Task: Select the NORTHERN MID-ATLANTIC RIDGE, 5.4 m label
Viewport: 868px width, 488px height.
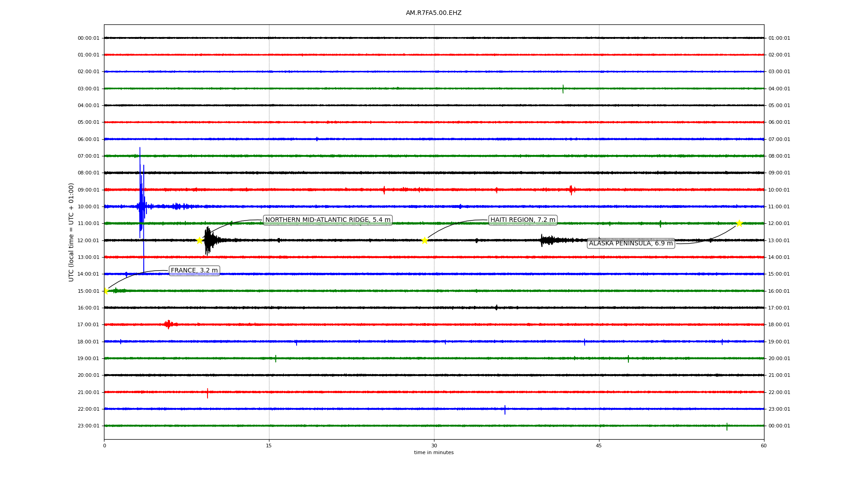Action: [328, 220]
